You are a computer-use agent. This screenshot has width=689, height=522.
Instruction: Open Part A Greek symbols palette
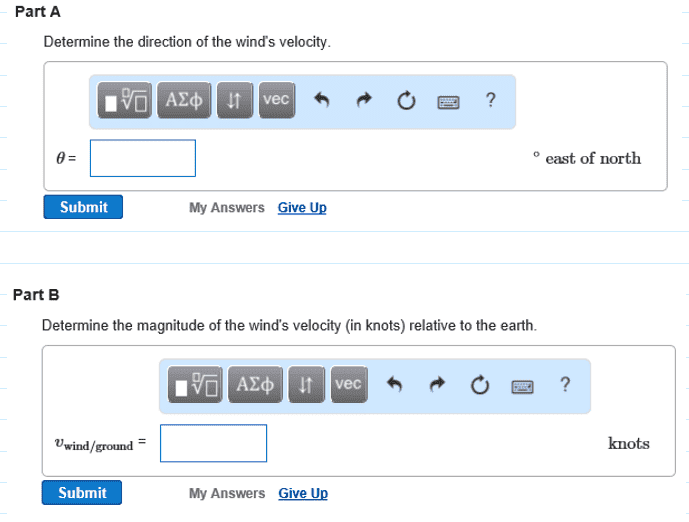point(184,100)
